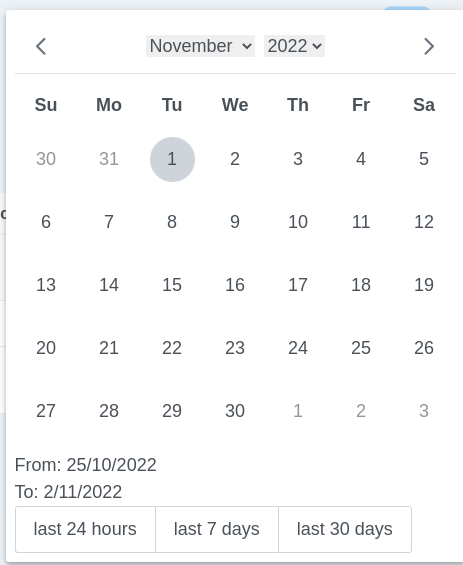
Task: Open the November month dropdown
Action: [200, 46]
